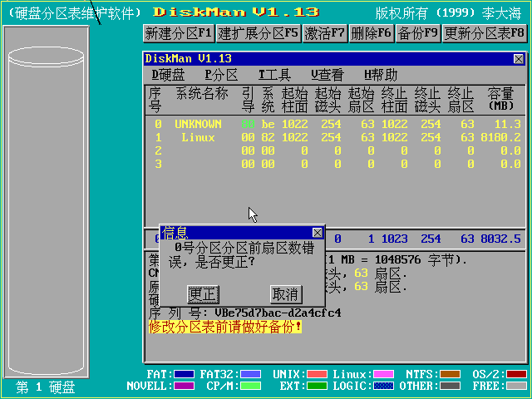Click the cylinder value 1023 in summary row
532x399 pixels.
pyautogui.click(x=394, y=239)
